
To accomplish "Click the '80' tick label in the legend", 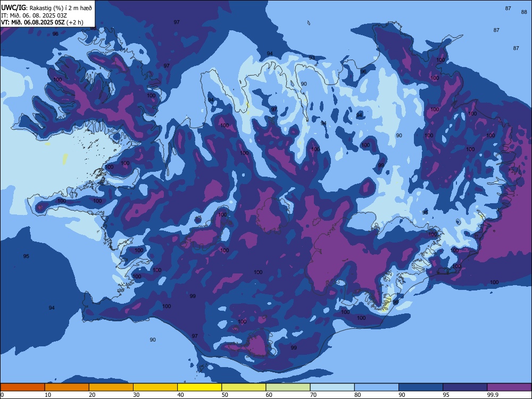I will click(358, 395).
